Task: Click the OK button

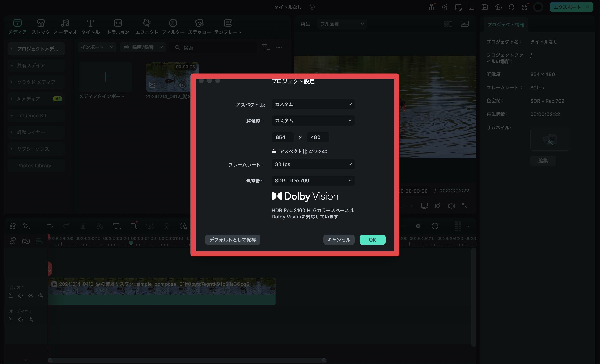Action: (x=372, y=240)
